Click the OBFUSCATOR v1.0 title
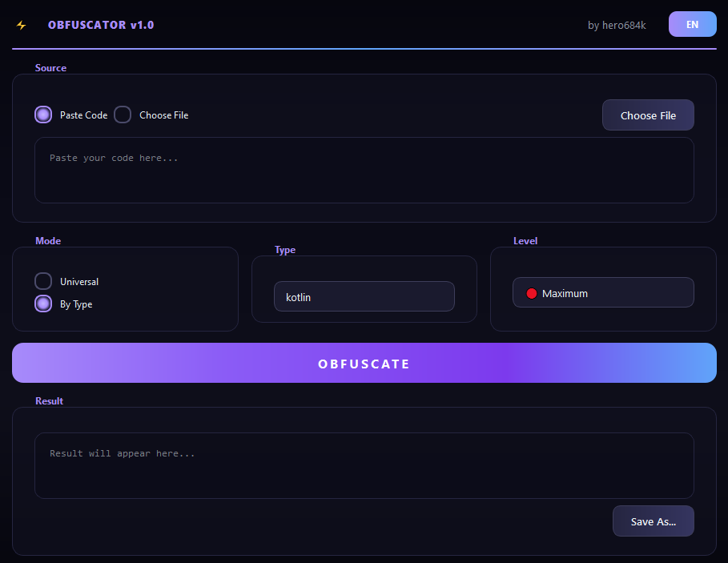The image size is (728, 563). [101, 25]
